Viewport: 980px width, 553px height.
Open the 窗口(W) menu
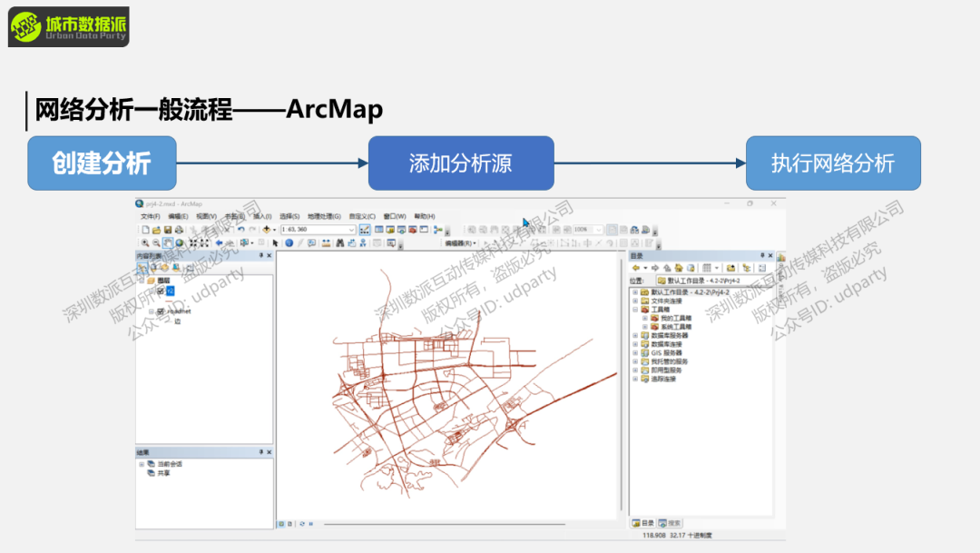point(395,216)
